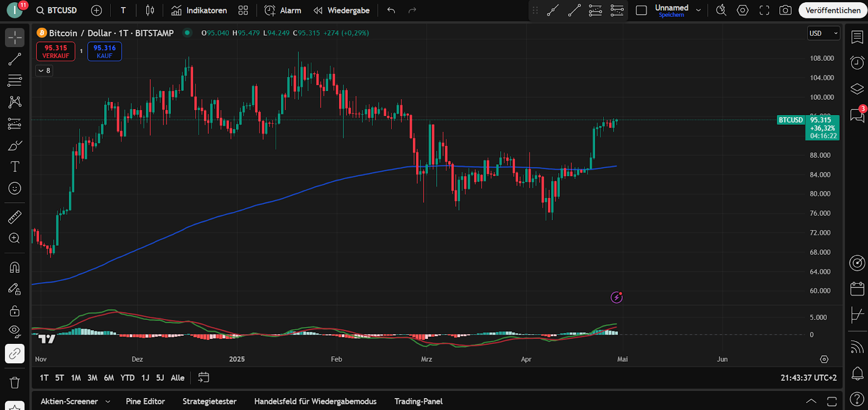Select the 1M time range
The image size is (868, 410).
[76, 377]
